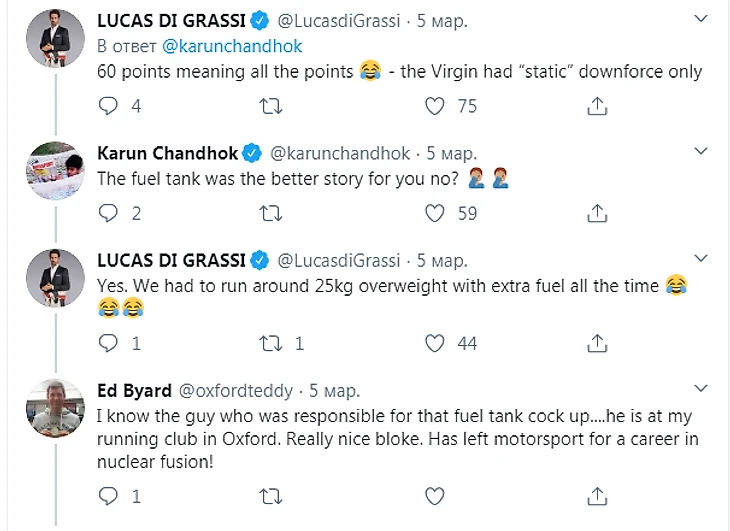The height and width of the screenshot is (531, 730).
Task: Click Ed Byard's profile picture
Action: 53,406
